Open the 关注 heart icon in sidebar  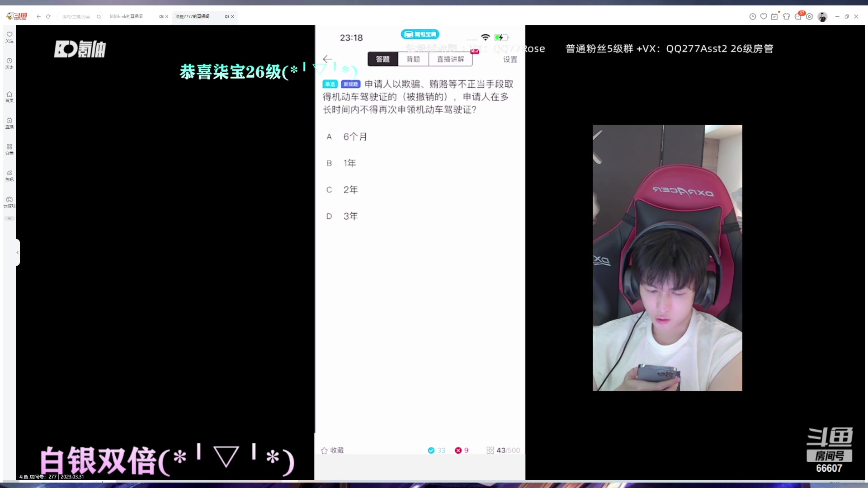click(9, 37)
